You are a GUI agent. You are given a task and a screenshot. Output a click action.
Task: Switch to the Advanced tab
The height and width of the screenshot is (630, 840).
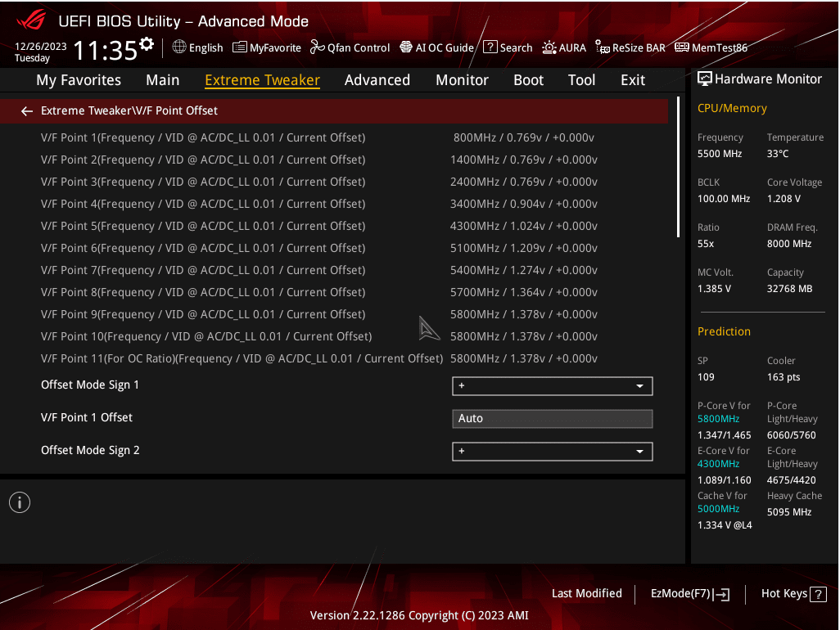point(377,80)
